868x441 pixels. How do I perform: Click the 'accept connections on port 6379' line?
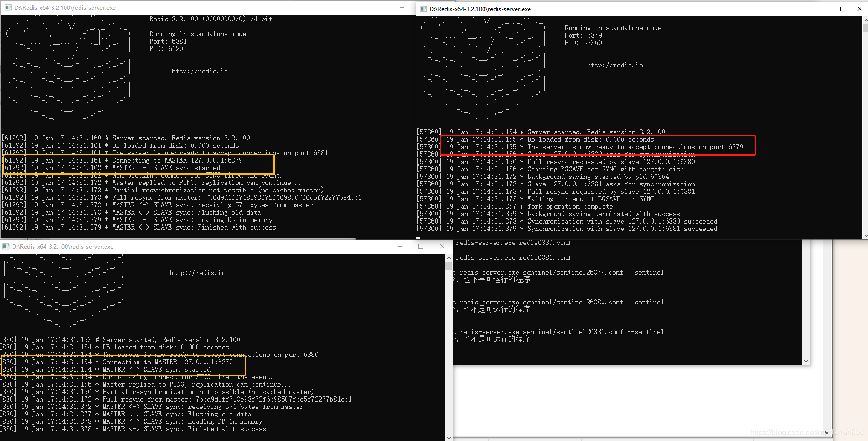pos(580,147)
